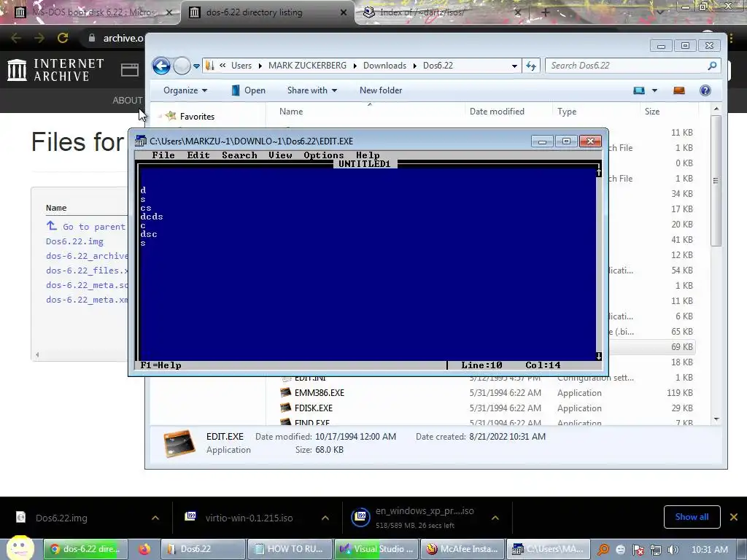Sort files by the Name column

click(291, 112)
